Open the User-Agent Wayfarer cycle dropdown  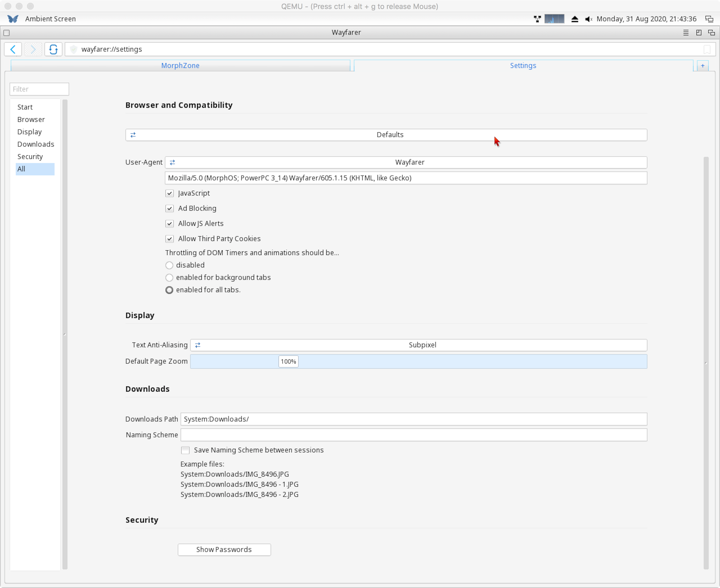click(x=406, y=162)
